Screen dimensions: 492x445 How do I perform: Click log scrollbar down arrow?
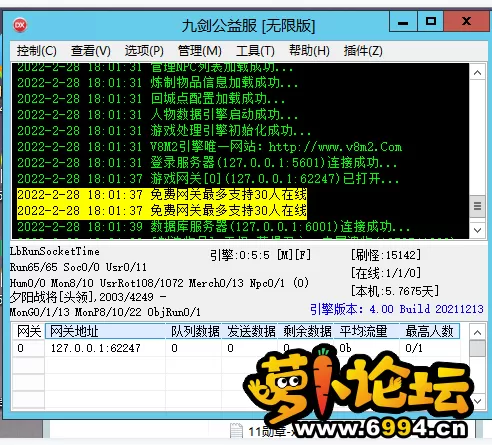click(x=477, y=230)
